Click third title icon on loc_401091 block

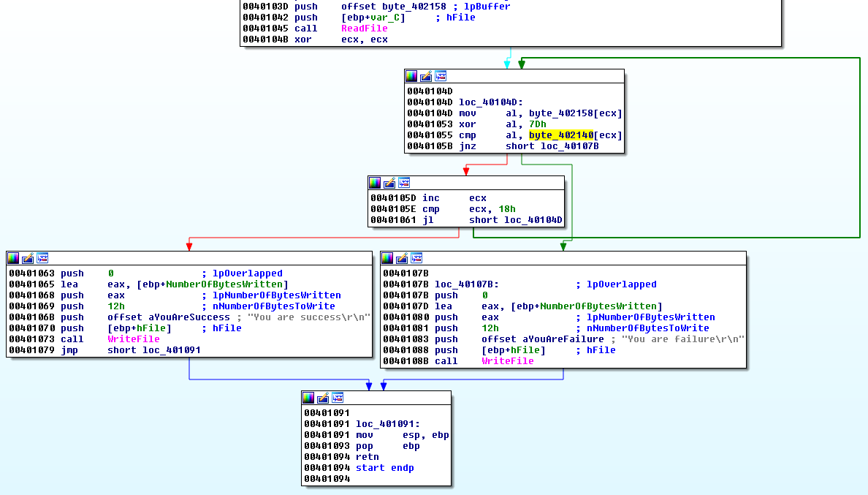tap(338, 398)
